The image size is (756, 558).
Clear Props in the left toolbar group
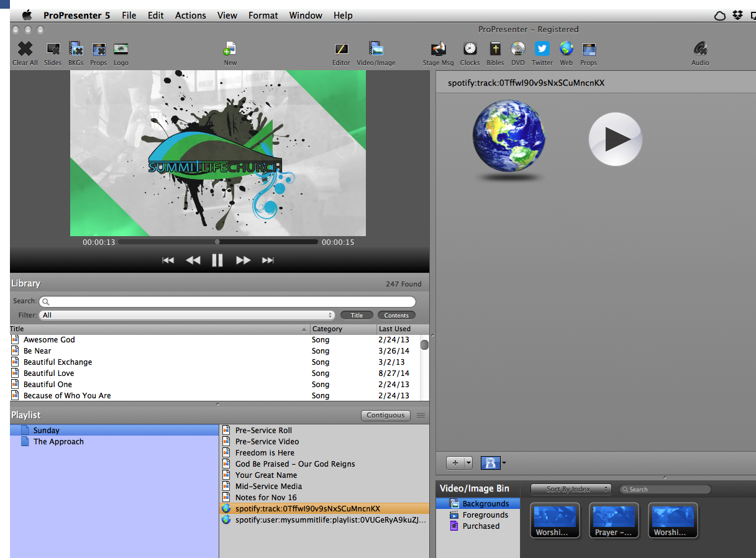98,49
